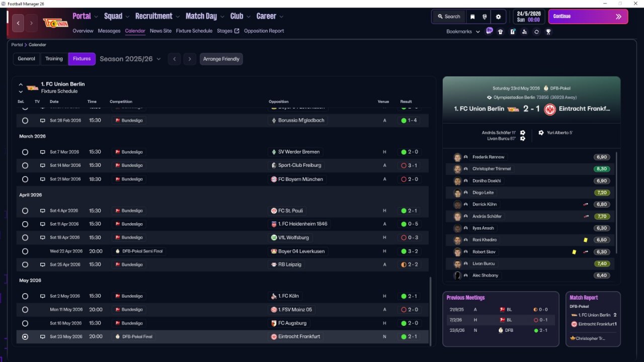Click the people icon in bookmarks bar
Viewport: 644px width, 362px height.
pos(524,32)
